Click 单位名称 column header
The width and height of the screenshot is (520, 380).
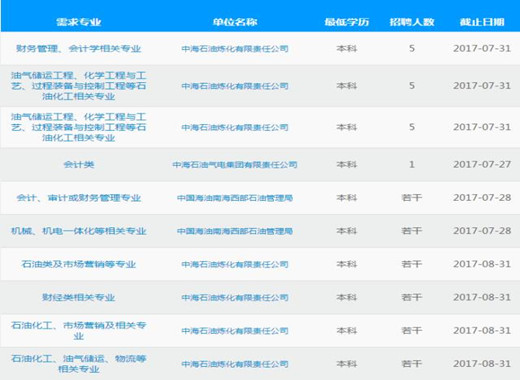pyautogui.click(x=235, y=22)
